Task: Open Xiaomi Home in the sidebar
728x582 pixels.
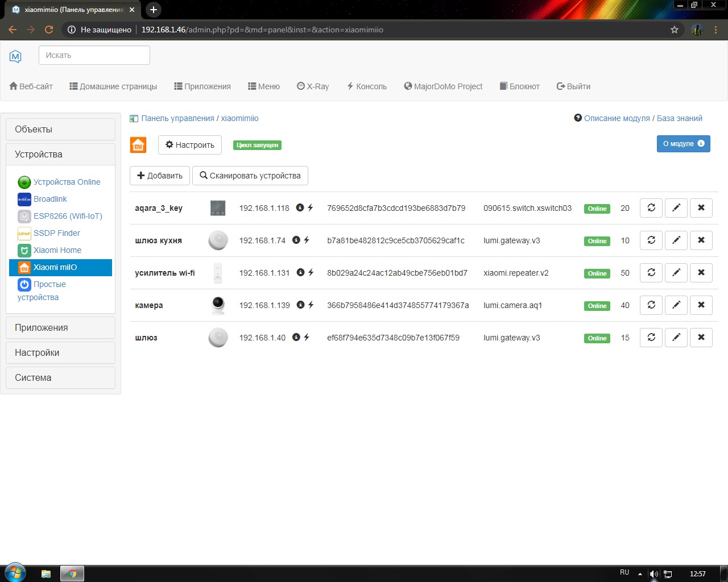Action: click(x=57, y=250)
